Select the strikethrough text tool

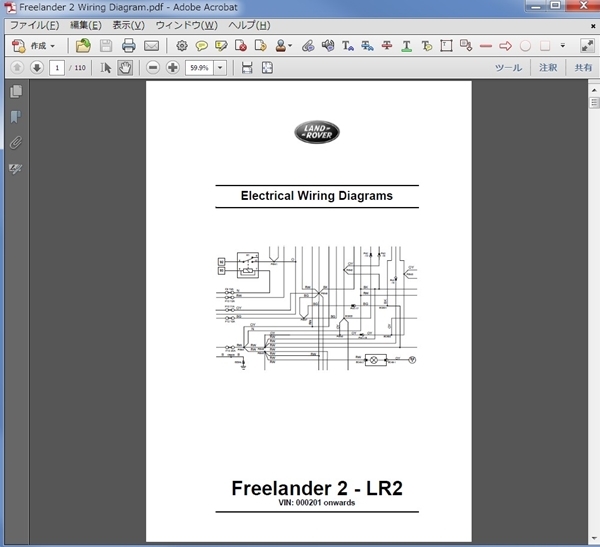tap(387, 46)
